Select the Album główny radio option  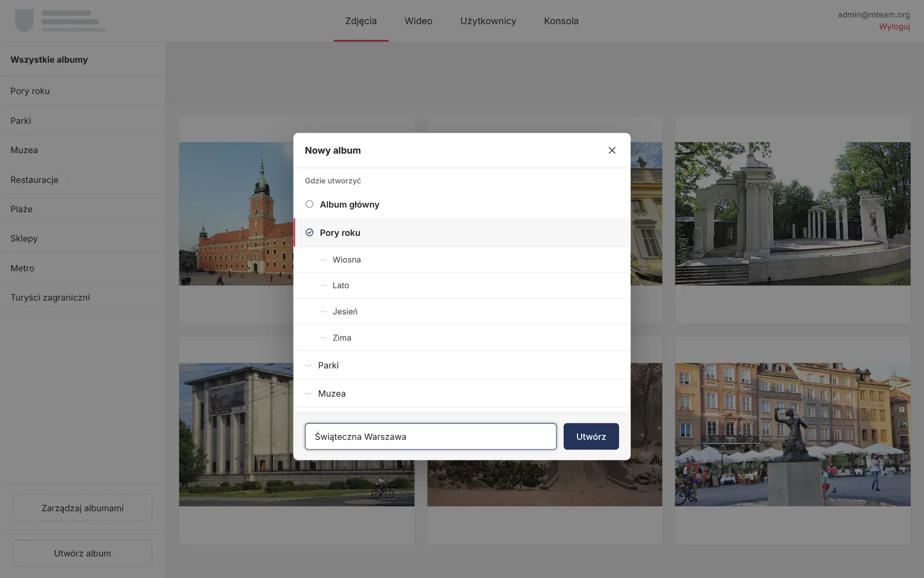tap(310, 204)
